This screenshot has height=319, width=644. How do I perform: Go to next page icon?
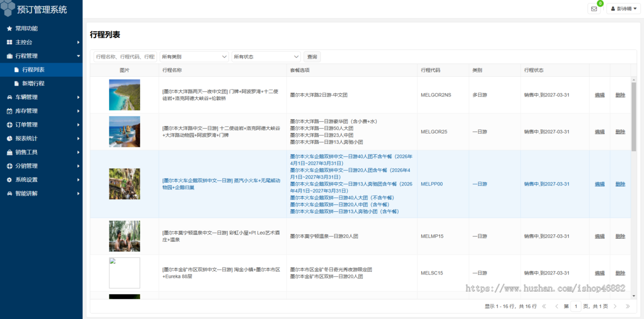coord(614,306)
